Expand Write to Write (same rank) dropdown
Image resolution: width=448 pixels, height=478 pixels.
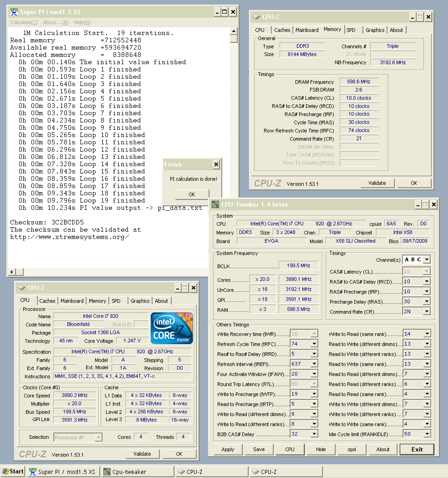(427, 424)
